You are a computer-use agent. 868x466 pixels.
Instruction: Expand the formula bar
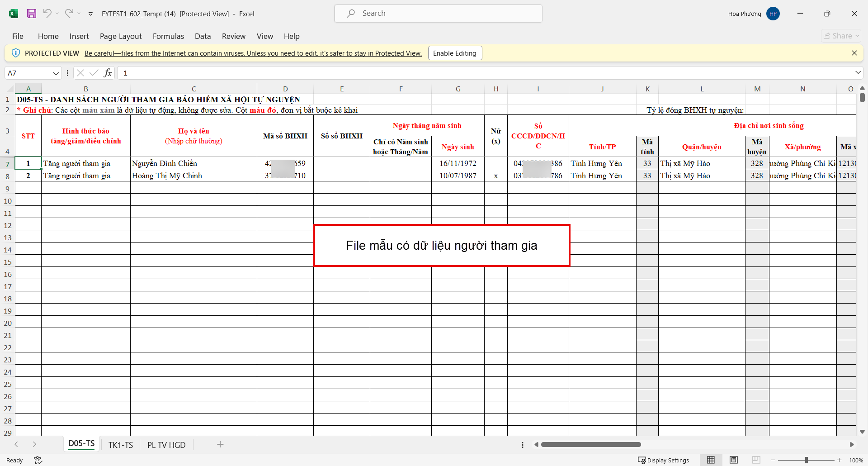tap(858, 73)
